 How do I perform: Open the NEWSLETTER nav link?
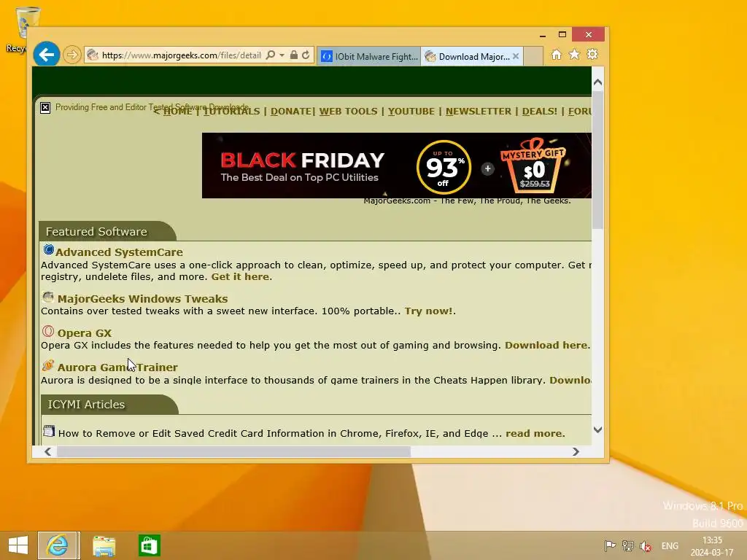click(479, 112)
